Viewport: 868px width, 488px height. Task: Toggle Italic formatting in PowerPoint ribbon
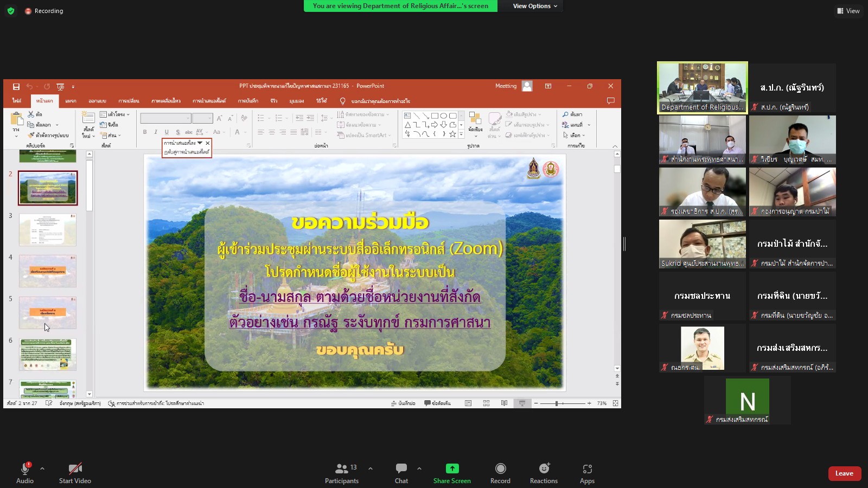[156, 132]
